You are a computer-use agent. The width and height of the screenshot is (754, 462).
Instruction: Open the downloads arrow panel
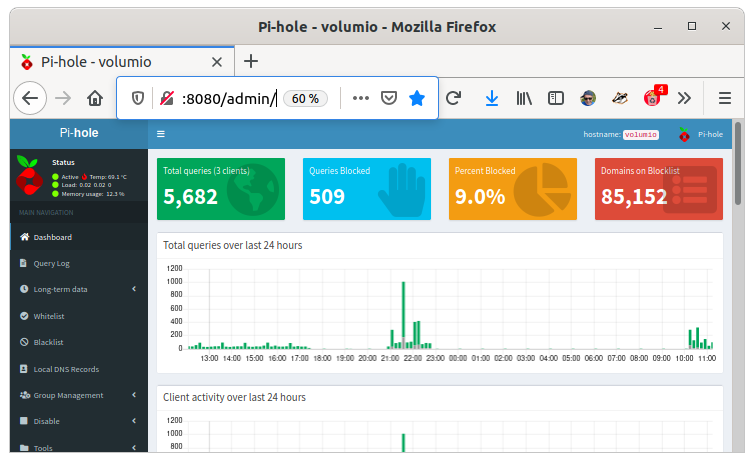coord(491,98)
